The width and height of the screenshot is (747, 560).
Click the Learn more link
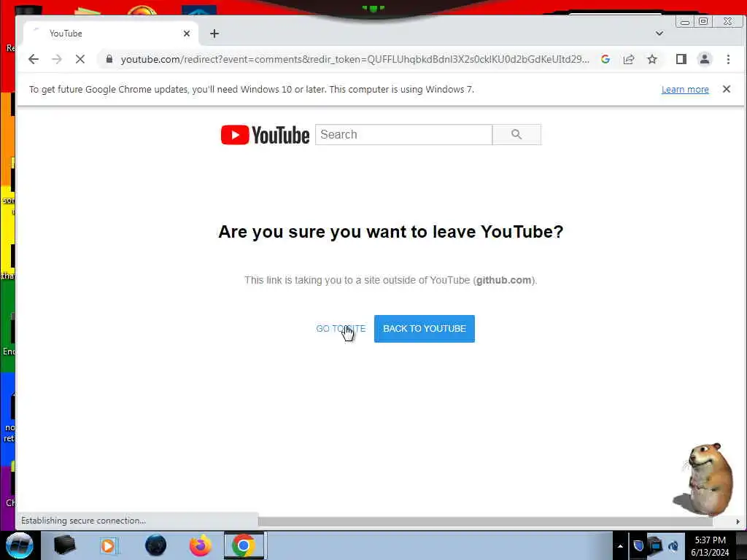coord(685,90)
